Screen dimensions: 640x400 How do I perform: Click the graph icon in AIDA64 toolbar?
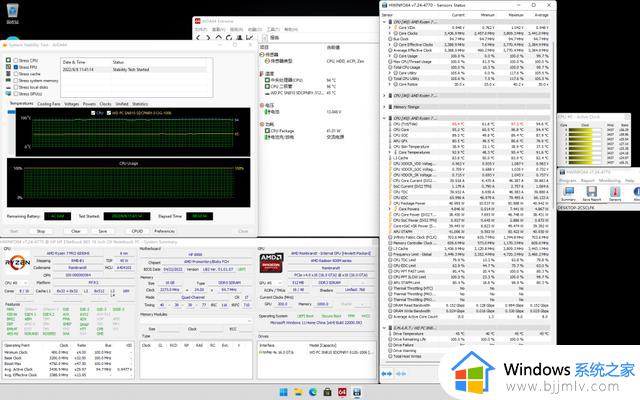(250, 38)
